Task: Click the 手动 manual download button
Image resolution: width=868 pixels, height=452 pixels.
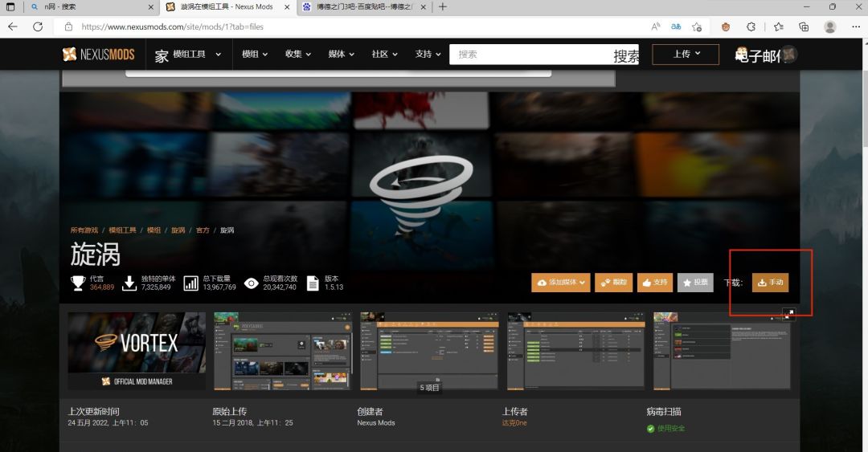Action: (770, 283)
